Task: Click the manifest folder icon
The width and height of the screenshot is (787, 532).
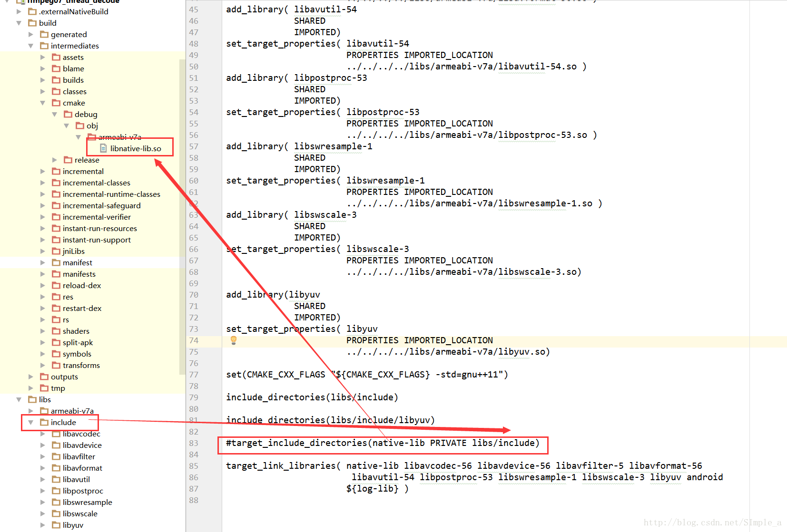Action: (x=56, y=262)
